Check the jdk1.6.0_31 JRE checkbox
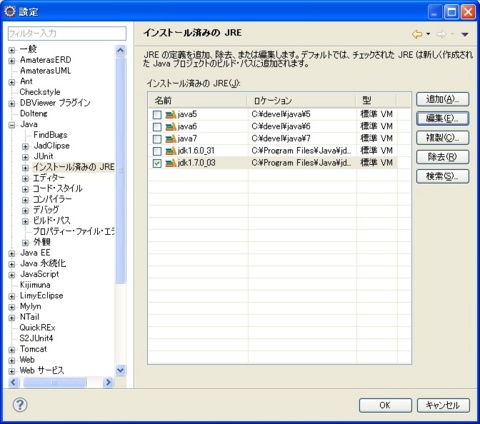 pyautogui.click(x=157, y=151)
